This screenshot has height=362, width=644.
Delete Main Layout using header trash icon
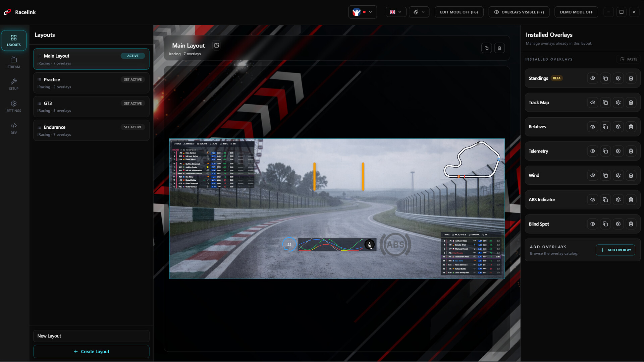tap(499, 48)
